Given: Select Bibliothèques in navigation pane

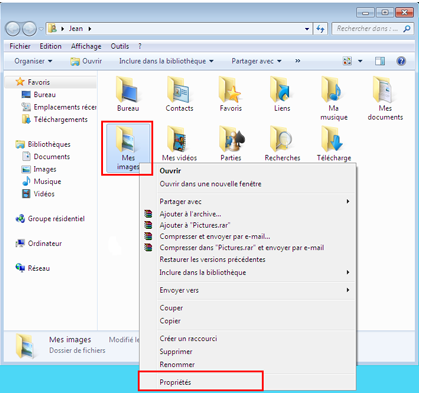Looking at the screenshot, I should 43,144.
